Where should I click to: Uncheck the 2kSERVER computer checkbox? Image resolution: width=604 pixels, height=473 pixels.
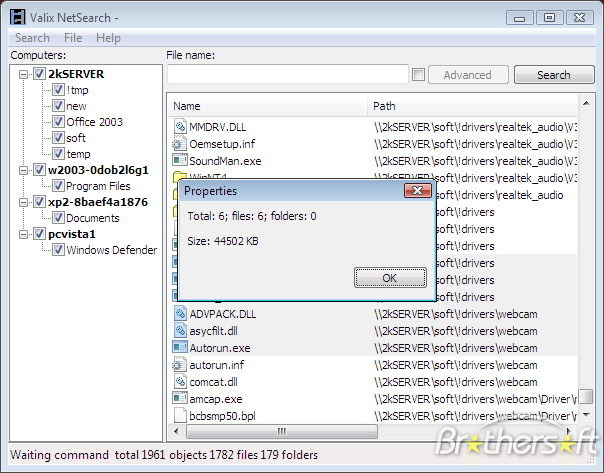pyautogui.click(x=39, y=74)
